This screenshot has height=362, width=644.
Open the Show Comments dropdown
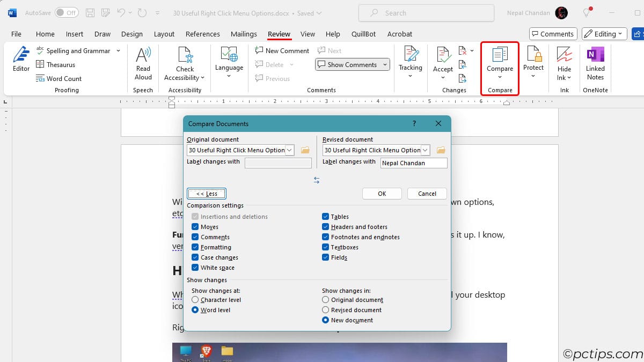(385, 64)
